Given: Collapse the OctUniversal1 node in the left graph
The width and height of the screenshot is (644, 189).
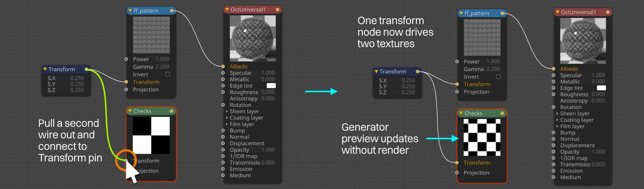Looking at the screenshot, I should point(227,10).
